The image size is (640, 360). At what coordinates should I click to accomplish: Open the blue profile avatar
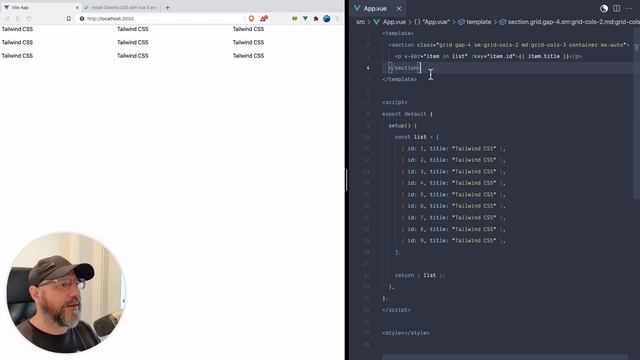327,18
